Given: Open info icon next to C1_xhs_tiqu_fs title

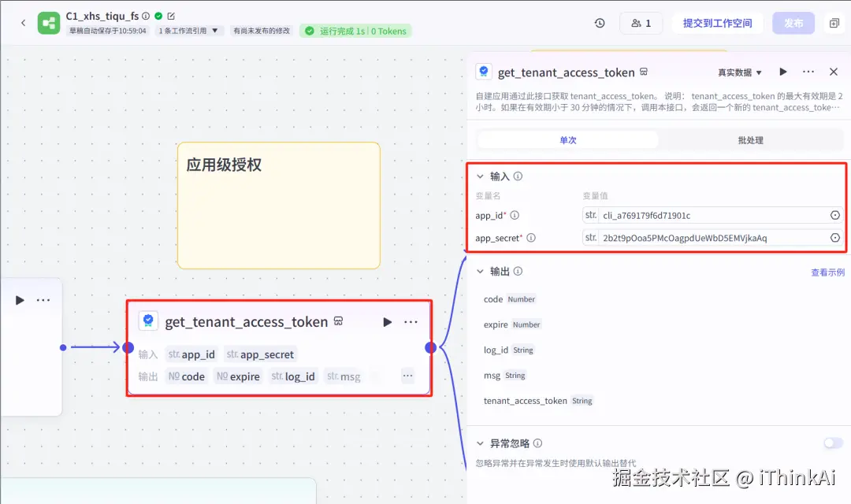Looking at the screenshot, I should (146, 17).
